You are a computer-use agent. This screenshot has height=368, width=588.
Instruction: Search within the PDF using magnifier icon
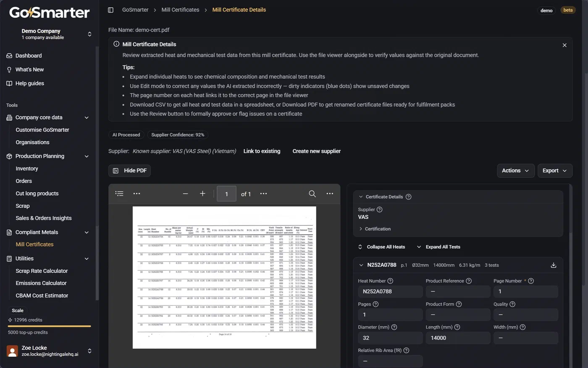[x=312, y=193]
